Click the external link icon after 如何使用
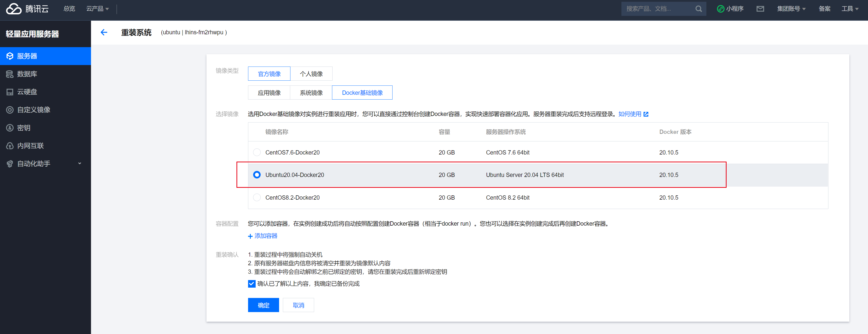 [646, 114]
